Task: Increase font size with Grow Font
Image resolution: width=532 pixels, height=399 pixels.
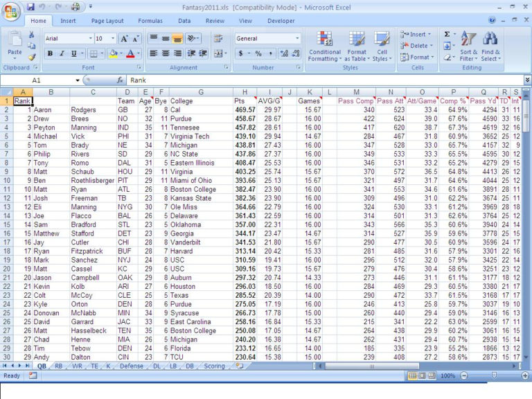Action: 124,39
